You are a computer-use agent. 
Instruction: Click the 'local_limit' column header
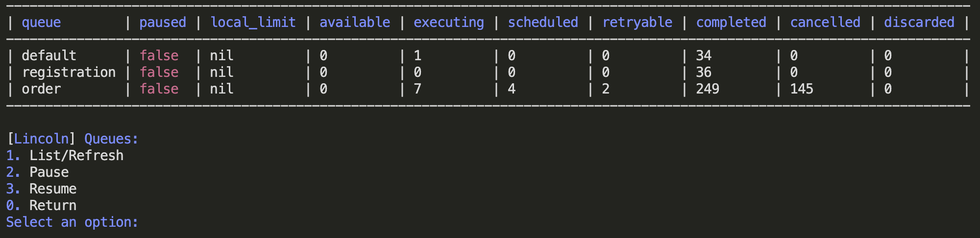tap(253, 23)
